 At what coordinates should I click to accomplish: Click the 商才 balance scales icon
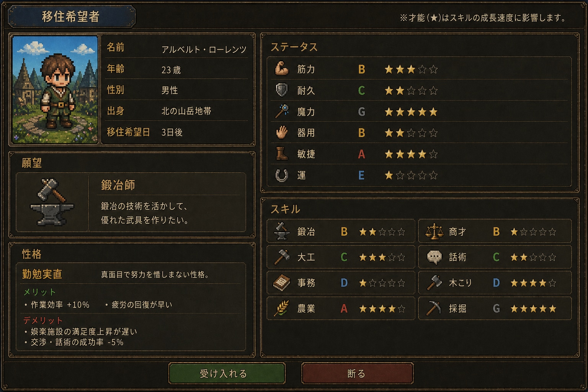pyautogui.click(x=434, y=231)
